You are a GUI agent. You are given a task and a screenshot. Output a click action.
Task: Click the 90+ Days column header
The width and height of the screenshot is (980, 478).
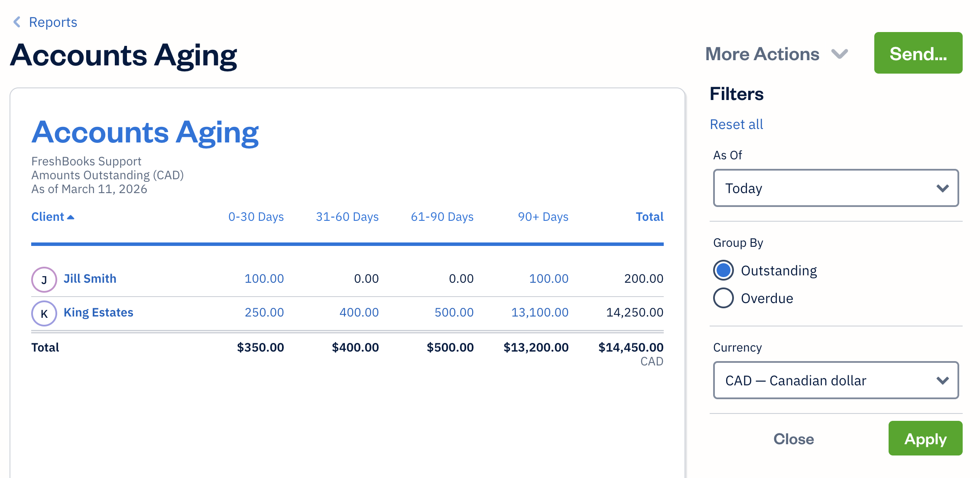click(x=542, y=216)
